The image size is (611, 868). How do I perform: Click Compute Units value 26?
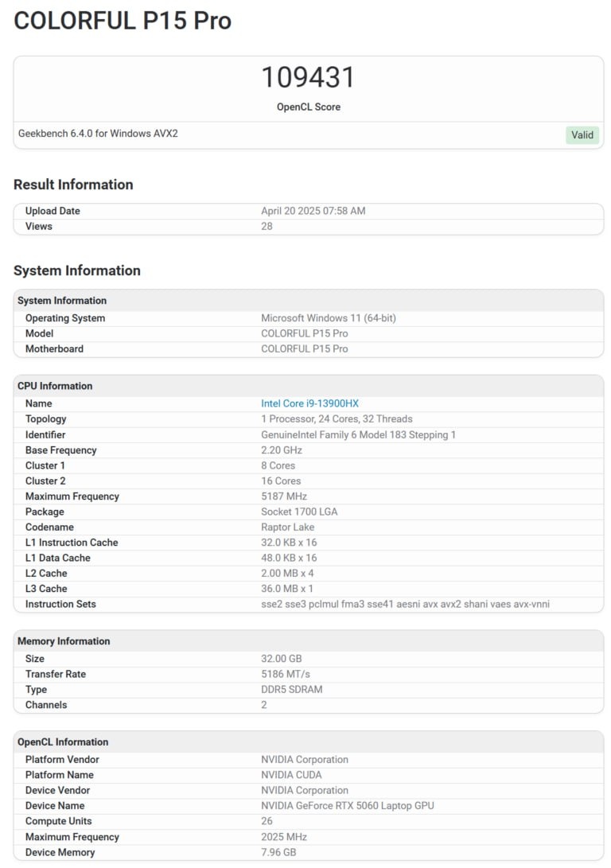point(267,822)
